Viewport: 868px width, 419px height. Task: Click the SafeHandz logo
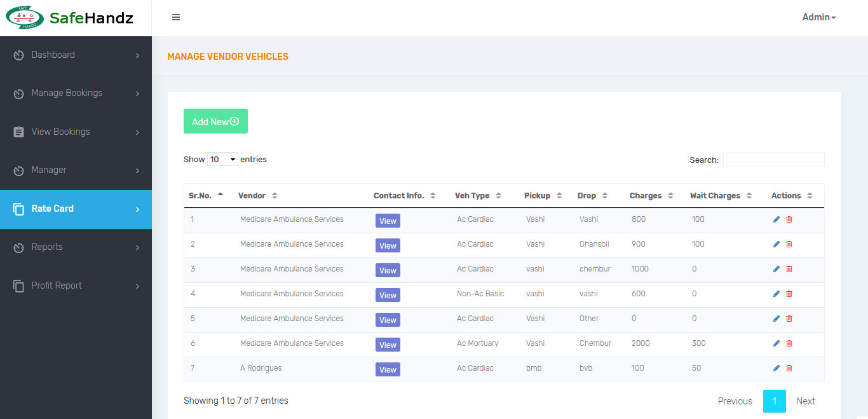pyautogui.click(x=70, y=18)
